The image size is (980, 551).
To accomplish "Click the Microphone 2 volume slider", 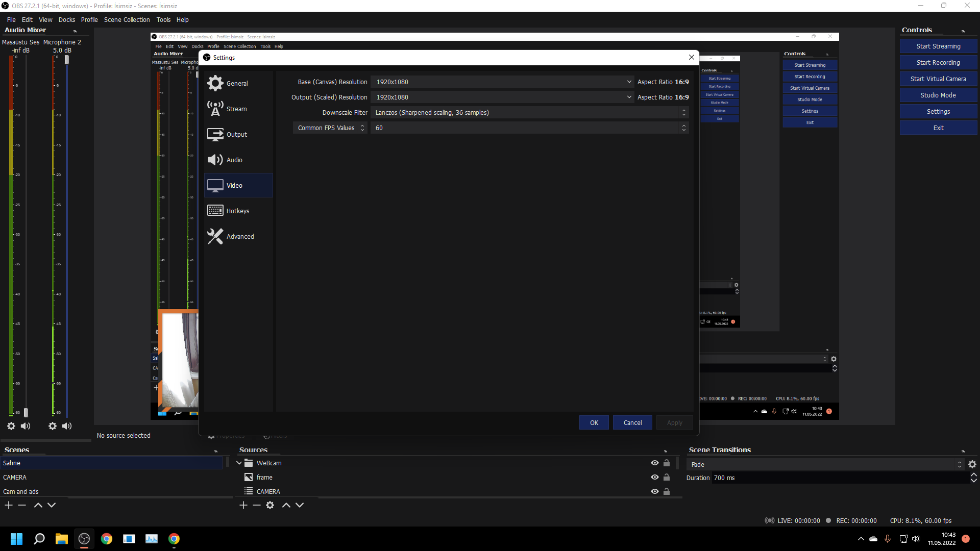I will (x=67, y=60).
